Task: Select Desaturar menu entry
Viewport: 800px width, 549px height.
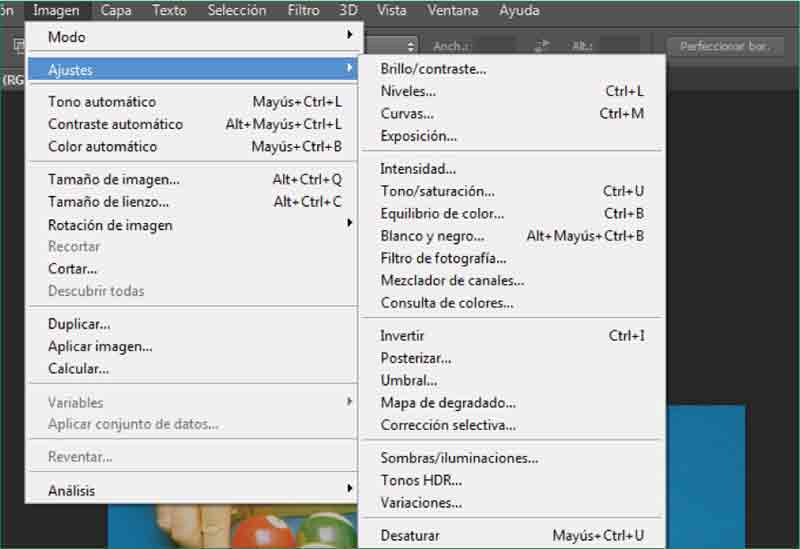Action: [x=409, y=536]
